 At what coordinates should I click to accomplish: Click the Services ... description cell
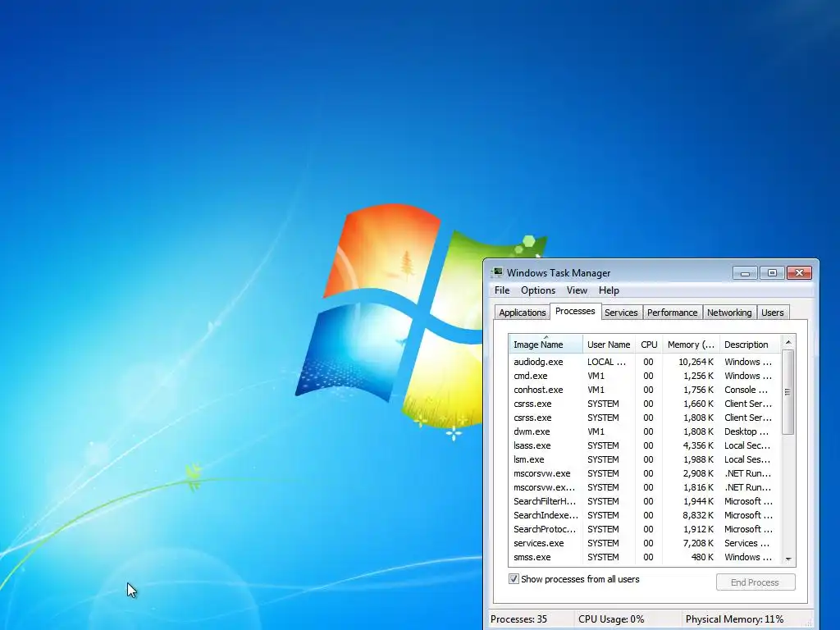tap(746, 543)
